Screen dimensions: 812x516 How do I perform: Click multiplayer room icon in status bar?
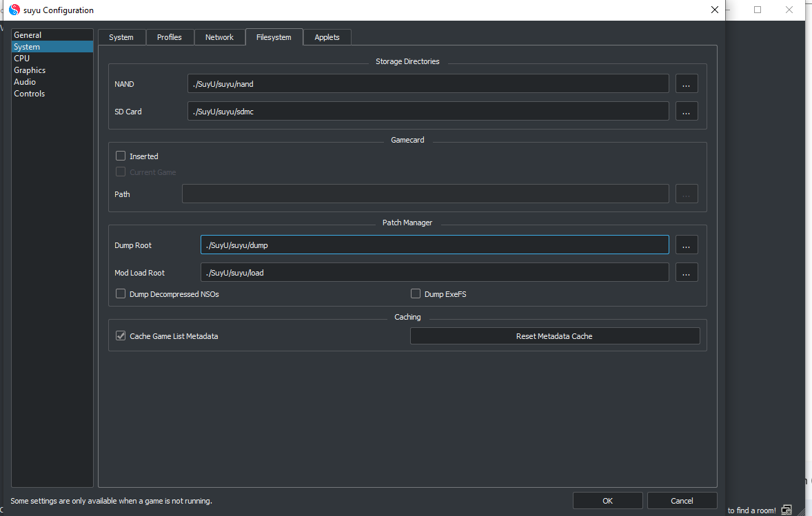pos(786,510)
